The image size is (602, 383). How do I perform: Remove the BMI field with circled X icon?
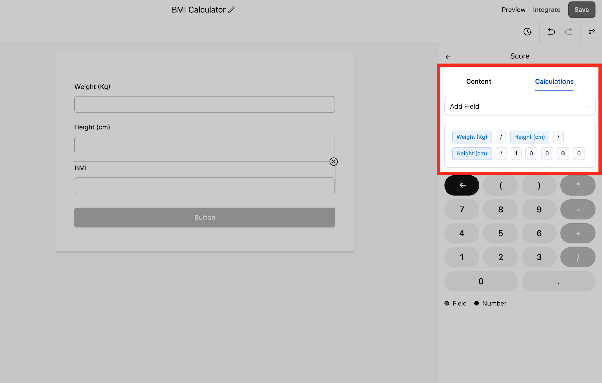[334, 162]
